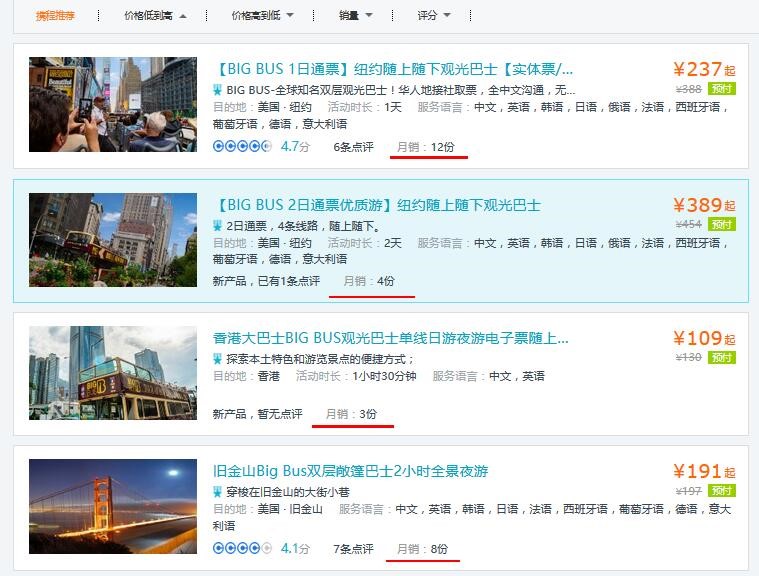Click 新产品，暂无点评 text

tap(258, 414)
